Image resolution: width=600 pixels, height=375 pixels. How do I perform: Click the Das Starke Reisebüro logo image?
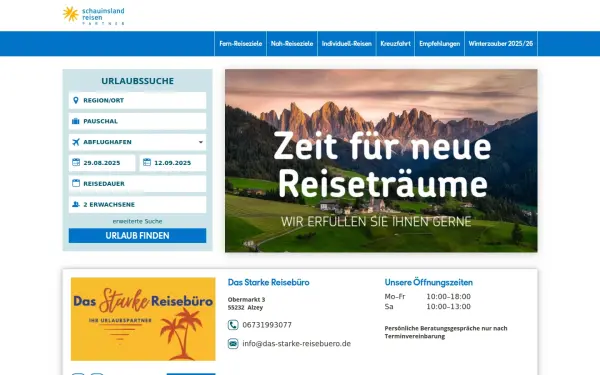pos(143,319)
